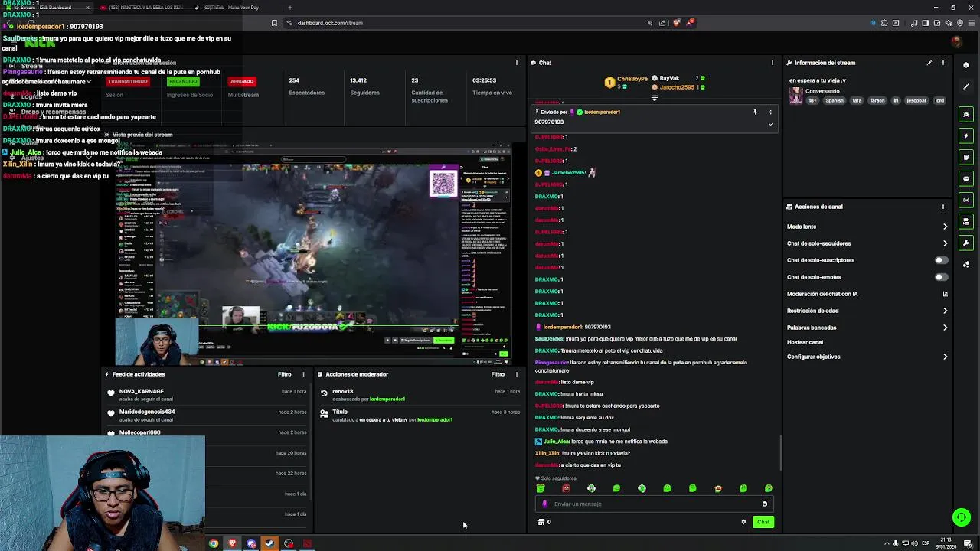
Task: Open Acciones de canal options menu
Action: 943,207
